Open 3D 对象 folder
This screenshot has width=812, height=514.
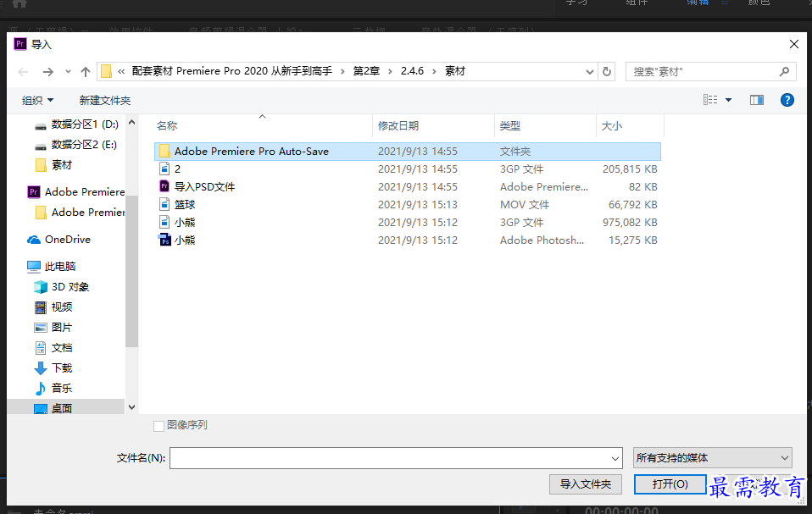click(x=62, y=287)
